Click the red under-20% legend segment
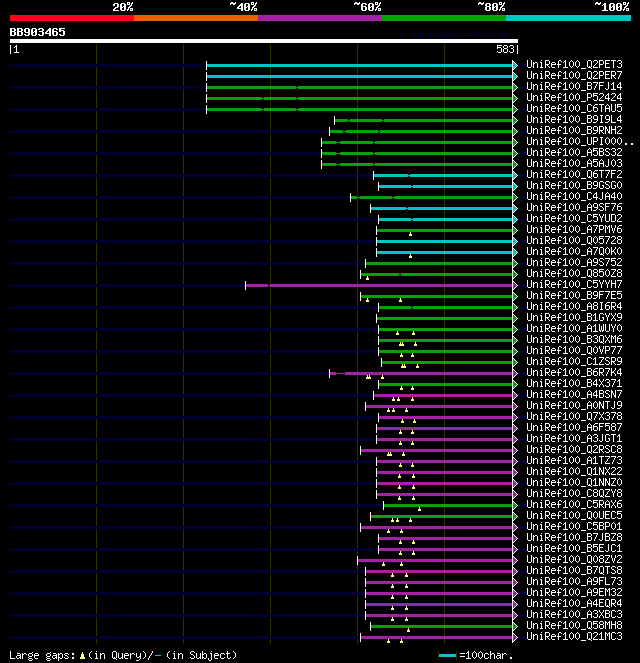The height and width of the screenshot is (663, 640). click(72, 18)
